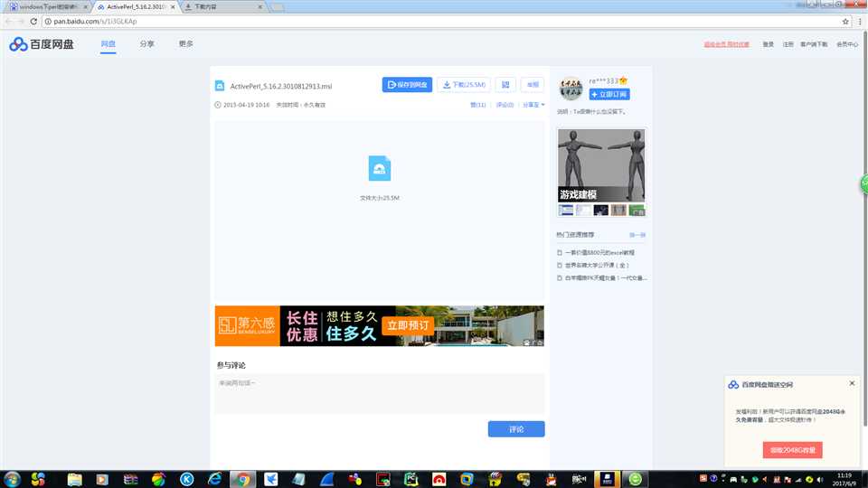
Task: Open the 网盘 navigation tab
Action: coord(108,43)
